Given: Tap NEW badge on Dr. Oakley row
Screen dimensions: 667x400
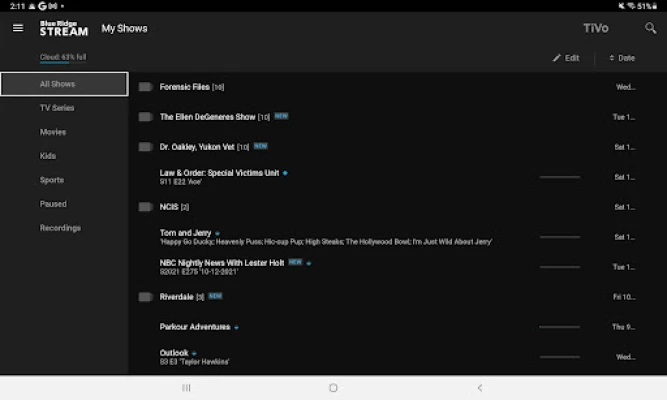Looking at the screenshot, I should (x=261, y=146).
